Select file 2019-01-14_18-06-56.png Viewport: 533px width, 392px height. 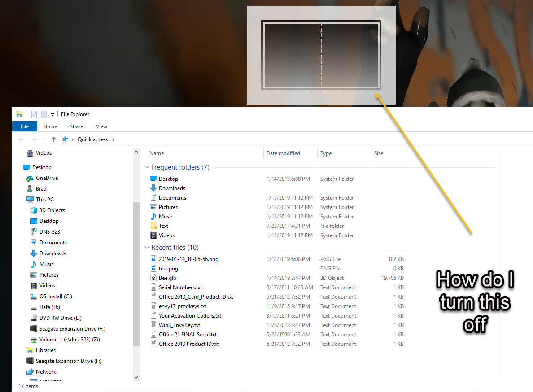[188, 259]
